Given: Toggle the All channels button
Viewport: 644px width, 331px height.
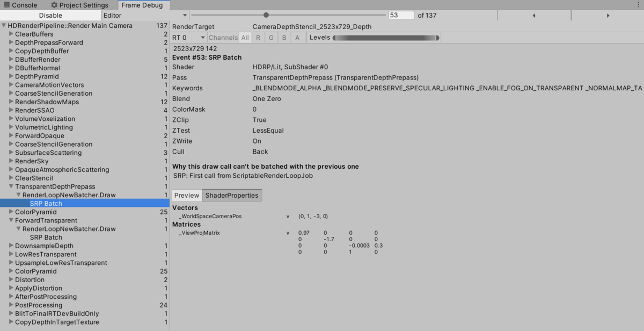Looking at the screenshot, I should (x=245, y=38).
